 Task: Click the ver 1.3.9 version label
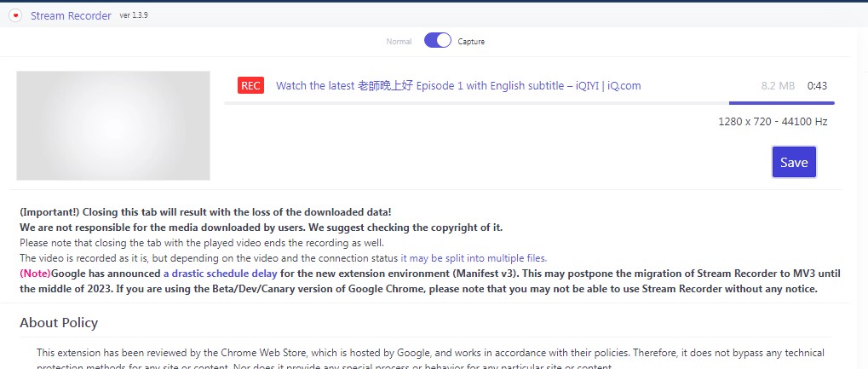(x=134, y=15)
